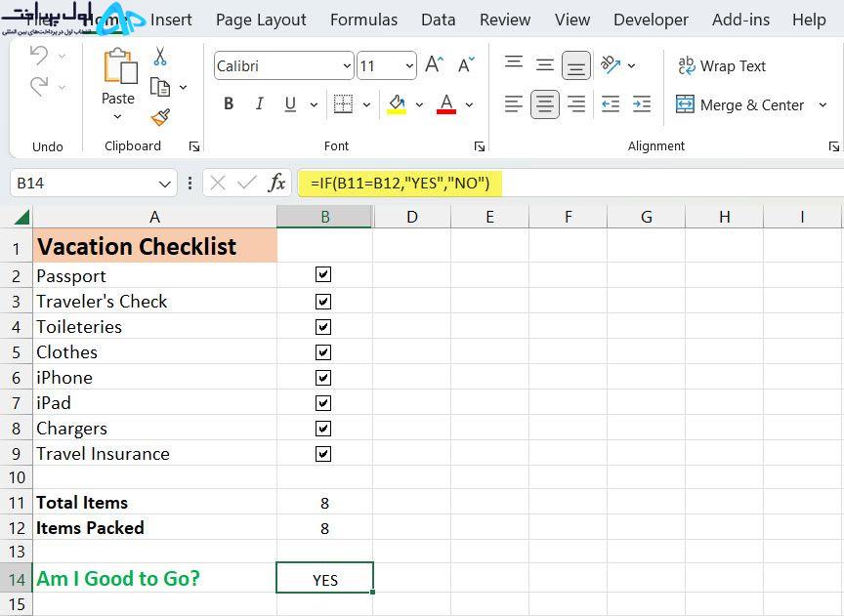The image size is (844, 616).
Task: Click the Redo arrow icon
Action: [x=39, y=86]
